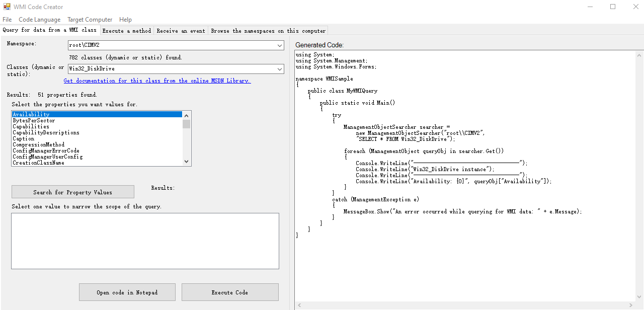
Task: Select ConfigManagerUserConfig property
Action: coord(97,157)
